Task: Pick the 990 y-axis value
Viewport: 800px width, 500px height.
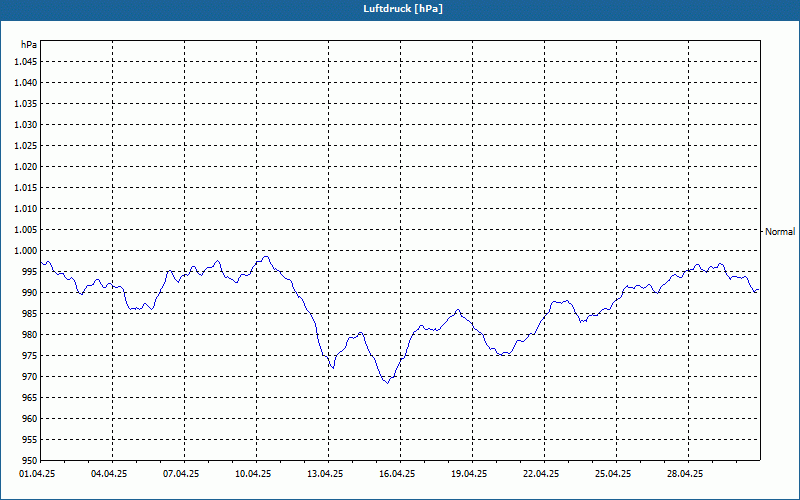Action: click(x=30, y=292)
